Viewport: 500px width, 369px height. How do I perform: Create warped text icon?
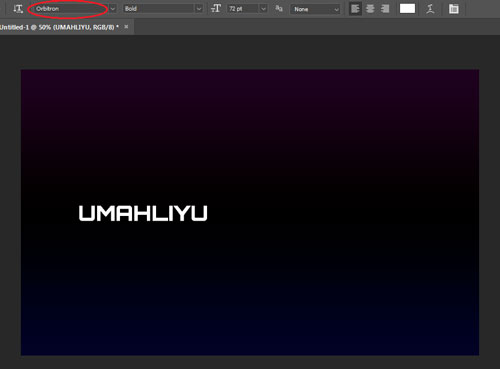coord(430,9)
